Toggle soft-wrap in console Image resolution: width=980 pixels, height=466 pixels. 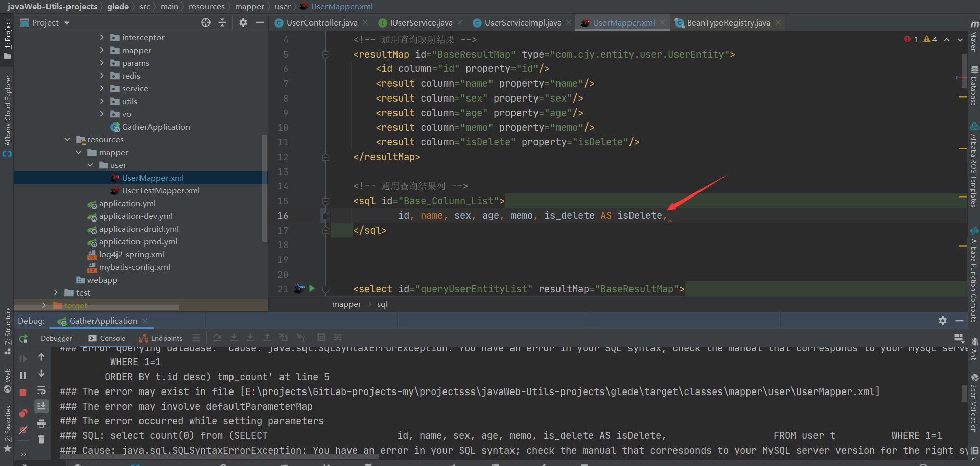[41, 390]
